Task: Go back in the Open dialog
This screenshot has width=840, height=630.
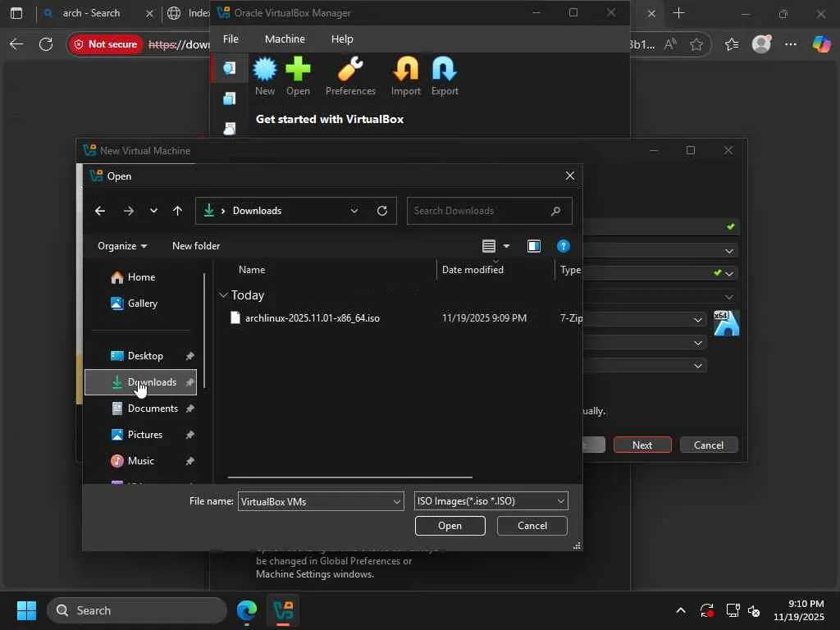Action: tap(99, 211)
